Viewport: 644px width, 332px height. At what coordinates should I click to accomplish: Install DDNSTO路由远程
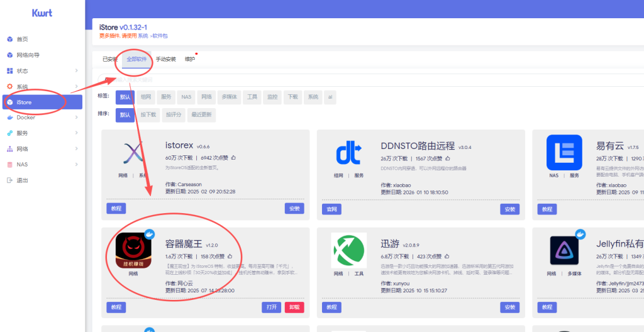(509, 209)
